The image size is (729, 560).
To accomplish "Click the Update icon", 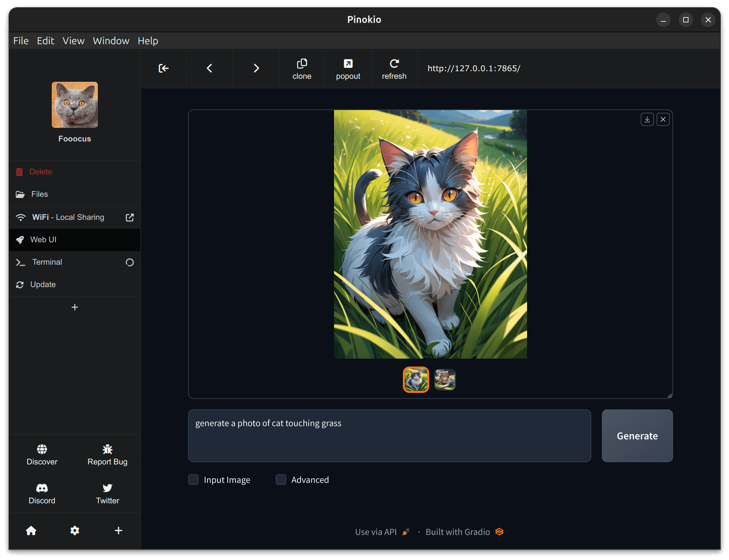I will 19,284.
